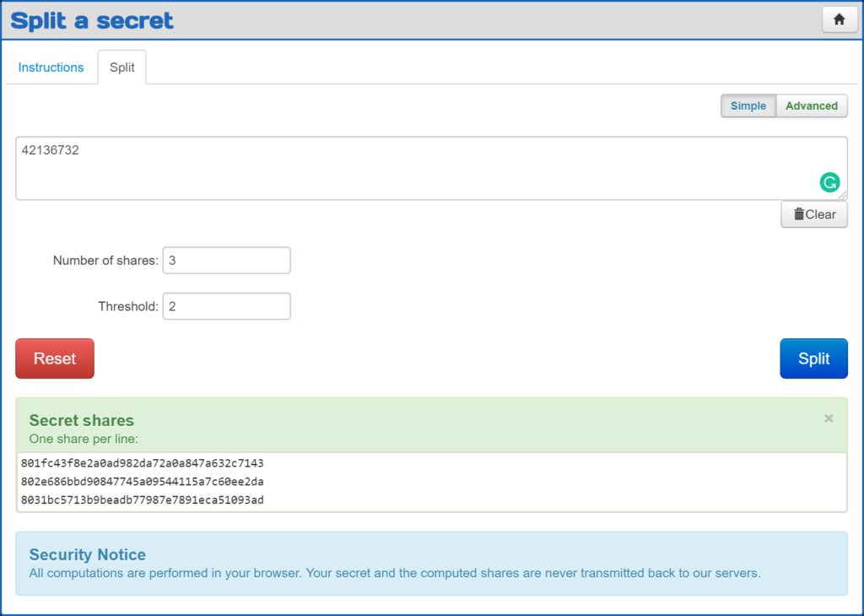Select the Split tab
Viewport: 864px width, 616px height.
tap(121, 68)
